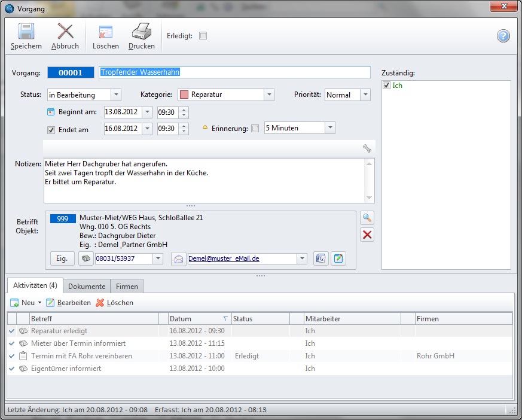
Task: Click the Tropfender Wasserhahn title field
Action: tap(234, 72)
